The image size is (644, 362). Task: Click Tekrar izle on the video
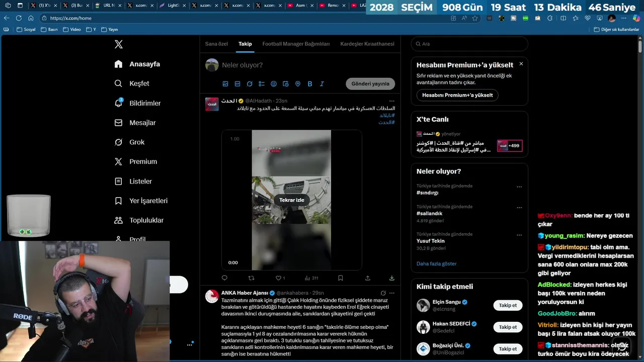click(292, 200)
